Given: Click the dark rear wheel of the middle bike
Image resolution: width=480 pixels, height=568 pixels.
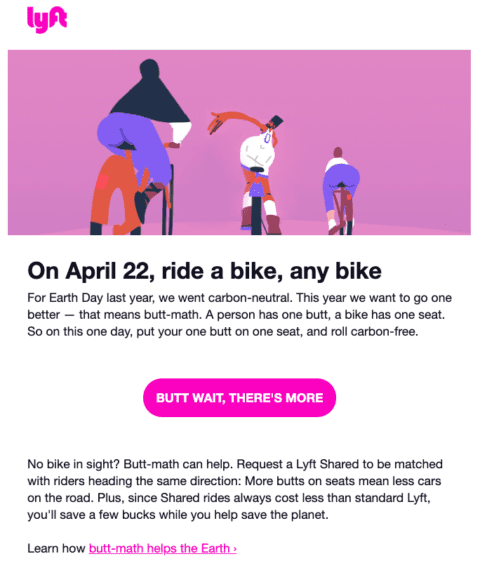Looking at the screenshot, I should coord(256,216).
